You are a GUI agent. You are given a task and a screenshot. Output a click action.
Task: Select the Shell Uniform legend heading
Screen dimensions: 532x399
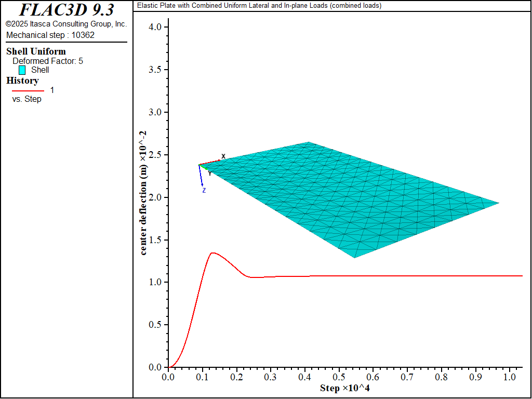36,51
